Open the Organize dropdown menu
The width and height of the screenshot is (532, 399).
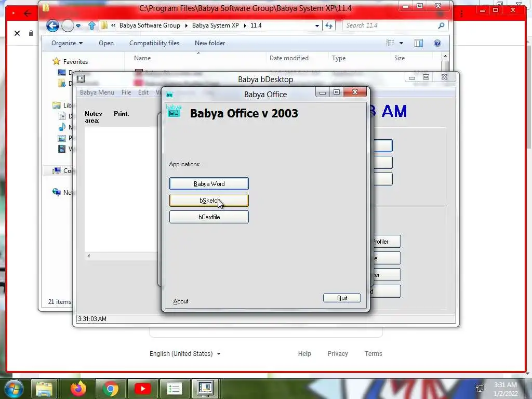click(67, 43)
